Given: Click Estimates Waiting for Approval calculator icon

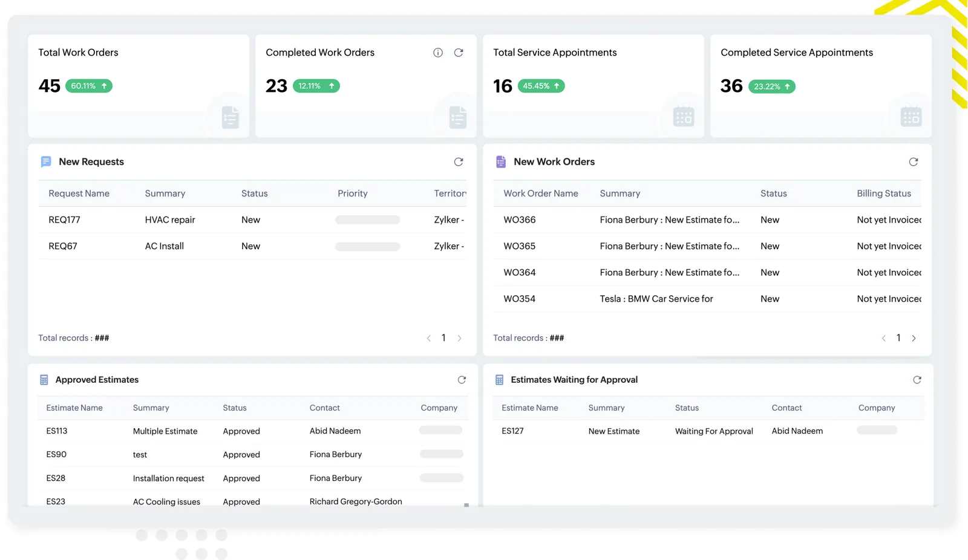Looking at the screenshot, I should (499, 380).
